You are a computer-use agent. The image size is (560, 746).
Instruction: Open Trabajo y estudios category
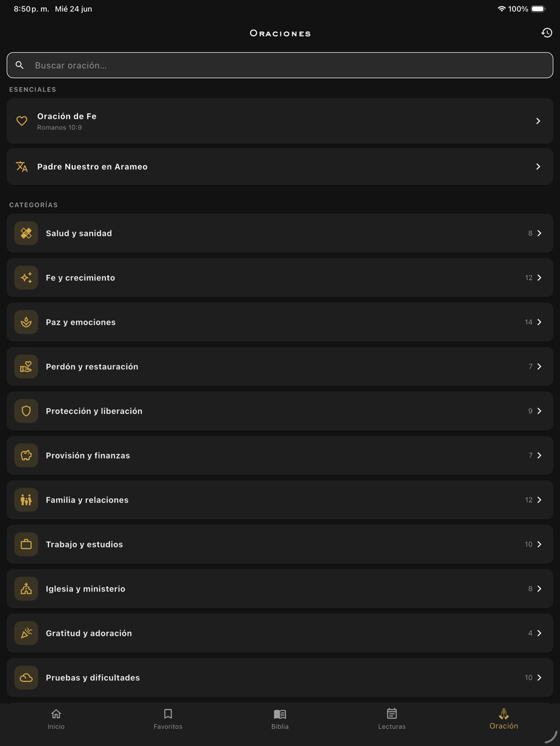(x=280, y=544)
